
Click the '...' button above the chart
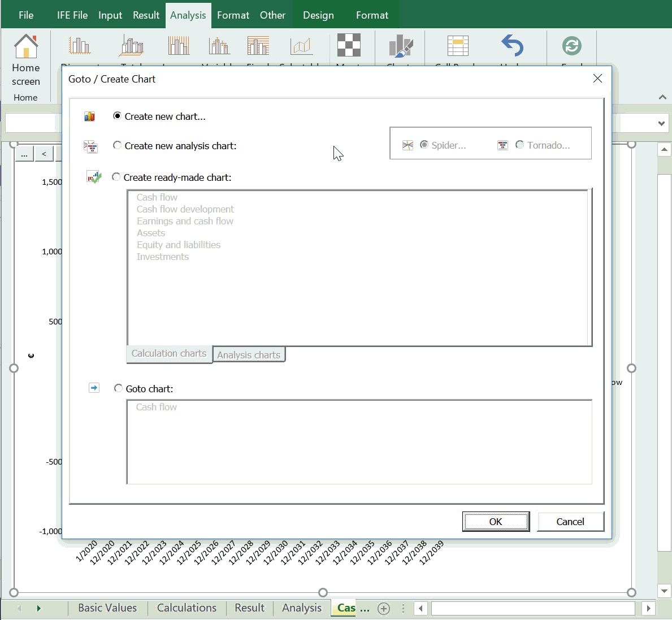click(24, 154)
